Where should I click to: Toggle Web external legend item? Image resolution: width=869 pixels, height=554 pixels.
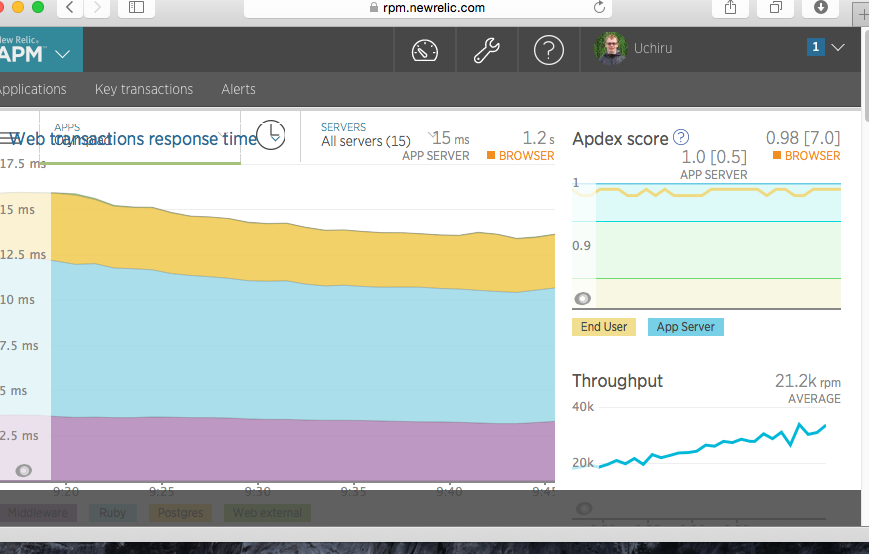[267, 513]
